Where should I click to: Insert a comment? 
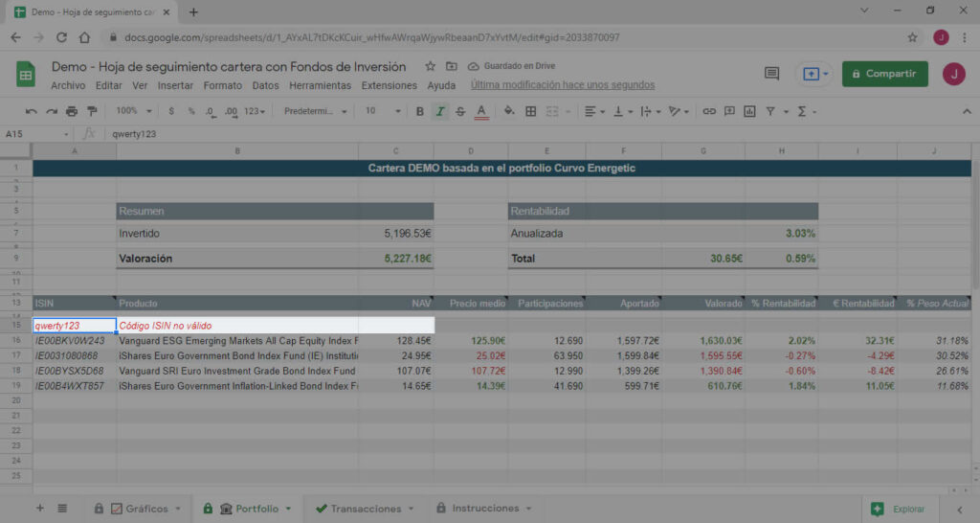729,111
